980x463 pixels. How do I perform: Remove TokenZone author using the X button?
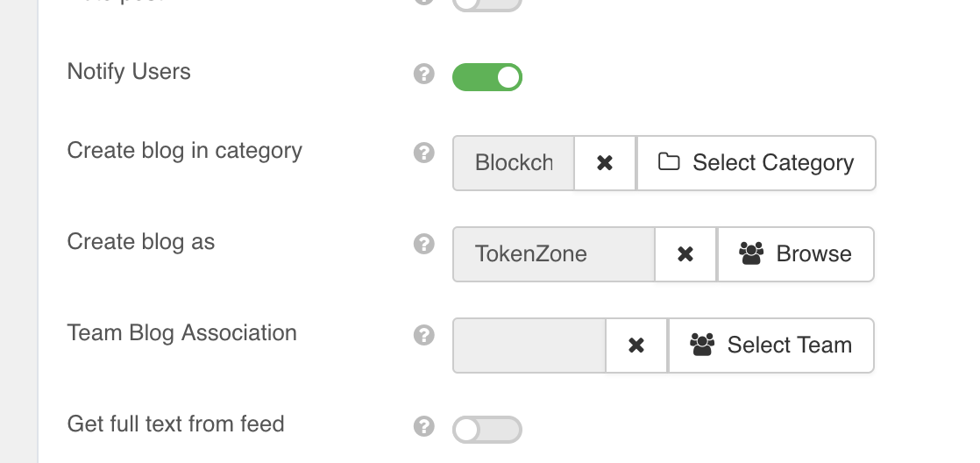(685, 254)
